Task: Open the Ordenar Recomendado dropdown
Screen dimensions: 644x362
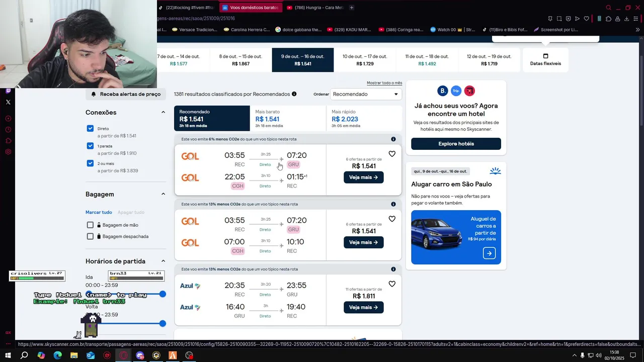Action: [366, 94]
